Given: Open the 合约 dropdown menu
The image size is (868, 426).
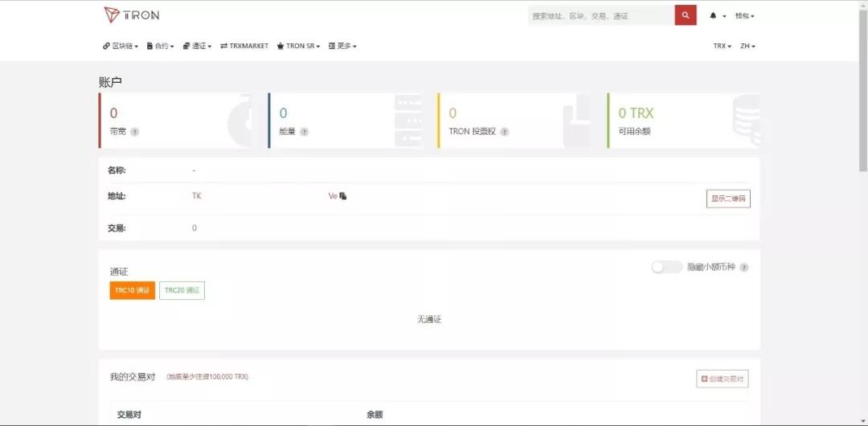Looking at the screenshot, I should click(160, 46).
